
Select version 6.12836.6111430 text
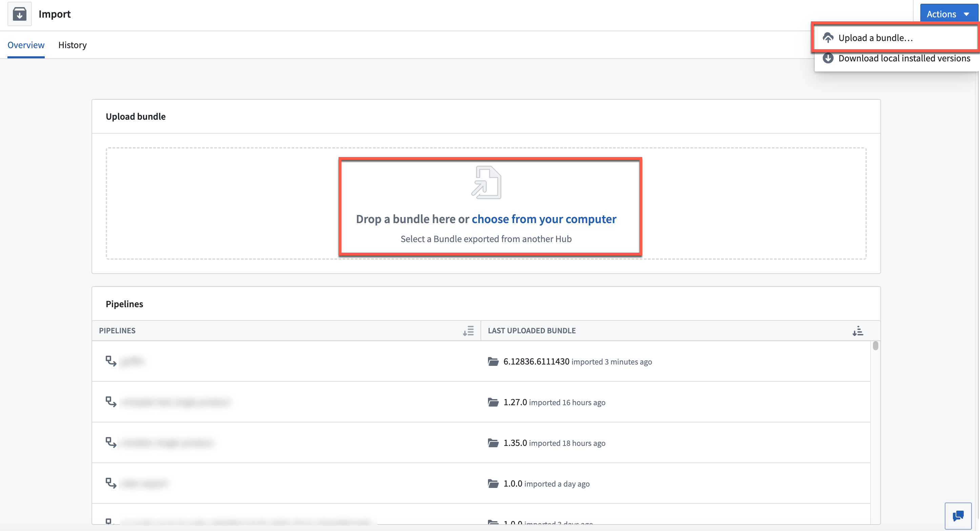pos(536,361)
